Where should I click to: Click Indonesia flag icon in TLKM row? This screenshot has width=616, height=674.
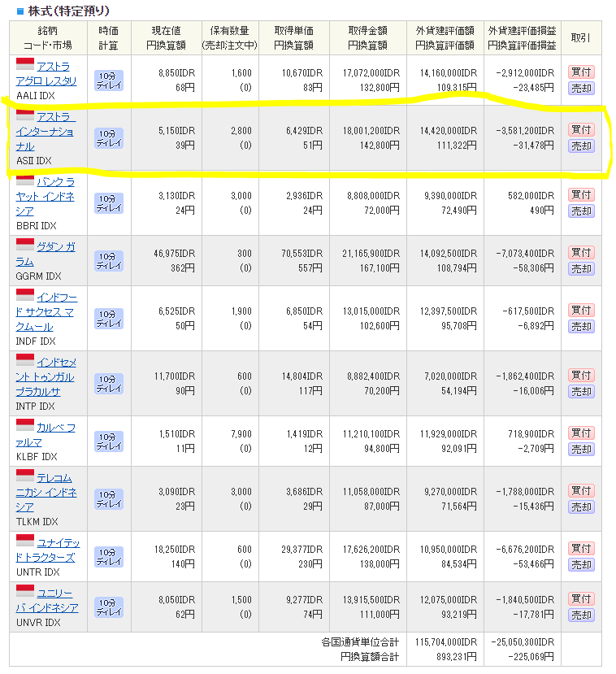coord(25,475)
